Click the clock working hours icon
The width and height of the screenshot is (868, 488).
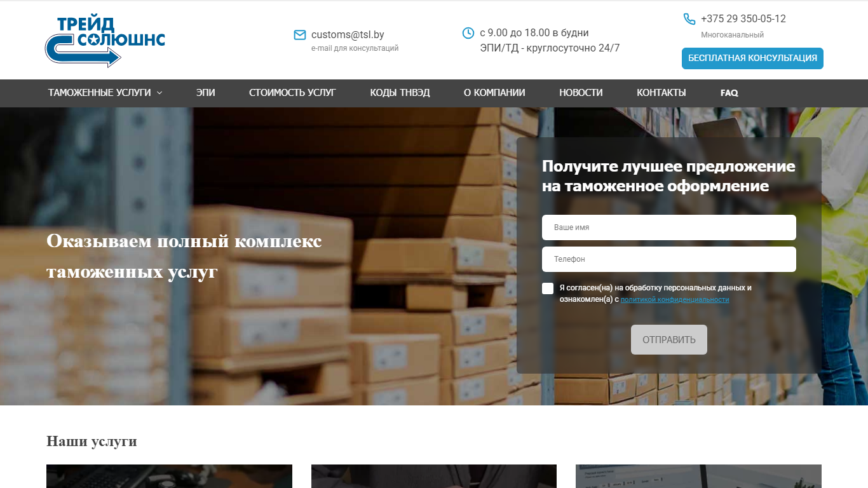point(468,33)
